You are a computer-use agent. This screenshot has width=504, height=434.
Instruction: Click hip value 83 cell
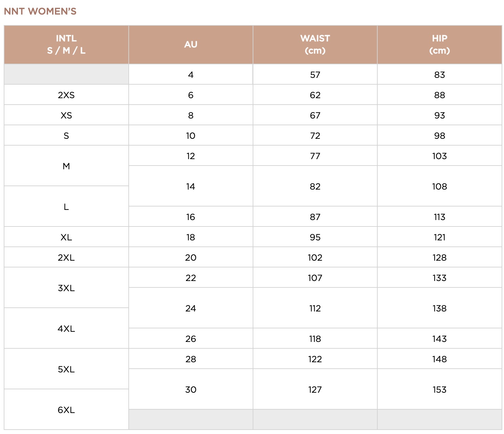coord(440,74)
